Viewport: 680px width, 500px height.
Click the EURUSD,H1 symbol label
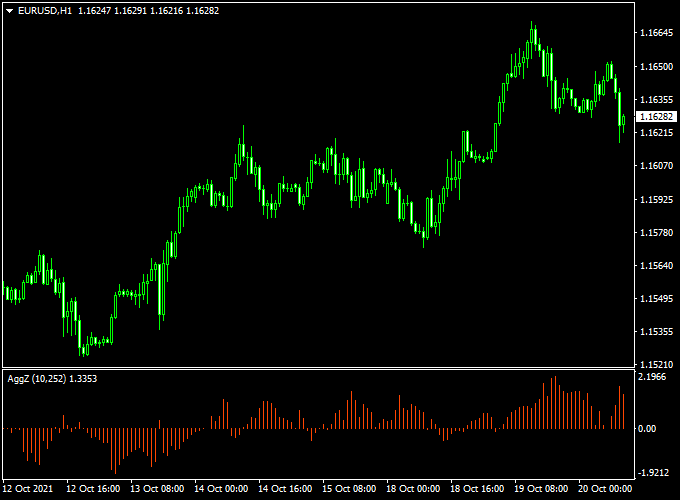(x=45, y=11)
